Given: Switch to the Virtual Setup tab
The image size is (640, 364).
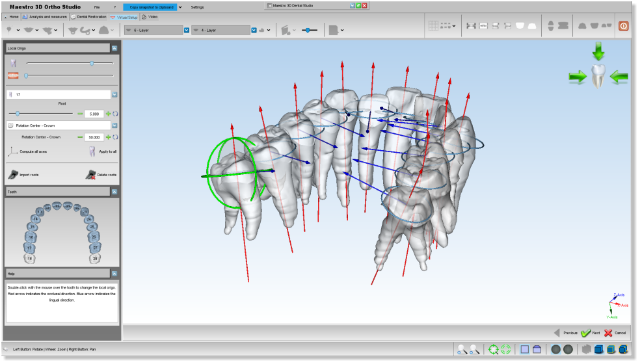Looking at the screenshot, I should click(124, 17).
